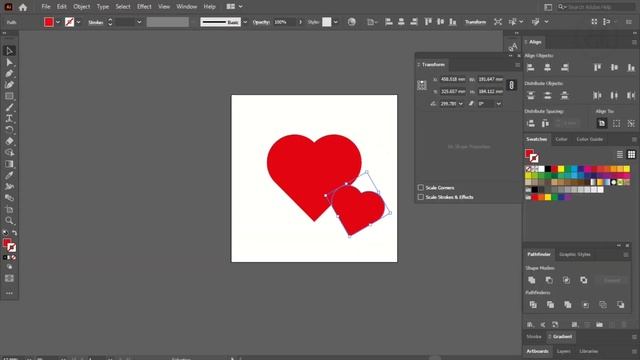
Task: Click Minus Back pathfinder icon
Action: (x=620, y=304)
